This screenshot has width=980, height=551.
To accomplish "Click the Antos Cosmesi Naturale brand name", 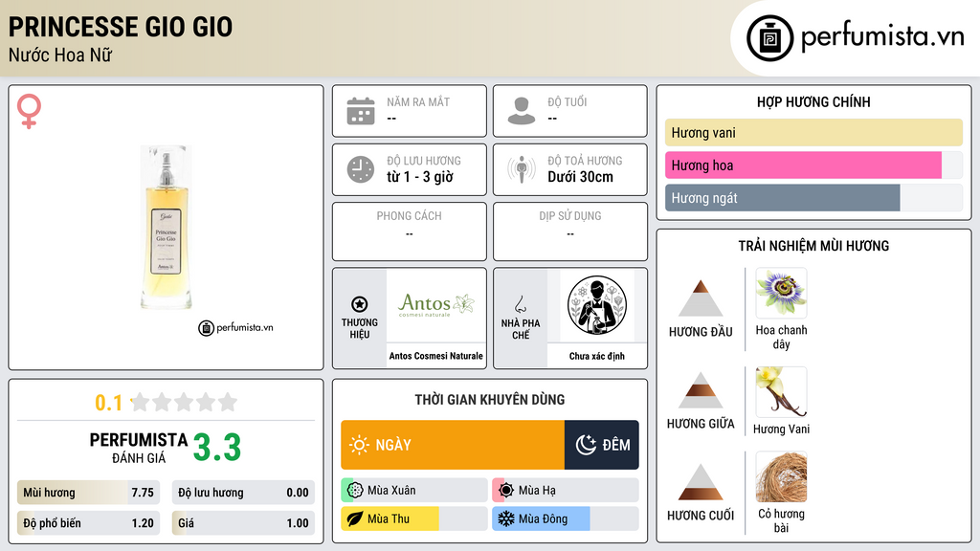I will [436, 356].
